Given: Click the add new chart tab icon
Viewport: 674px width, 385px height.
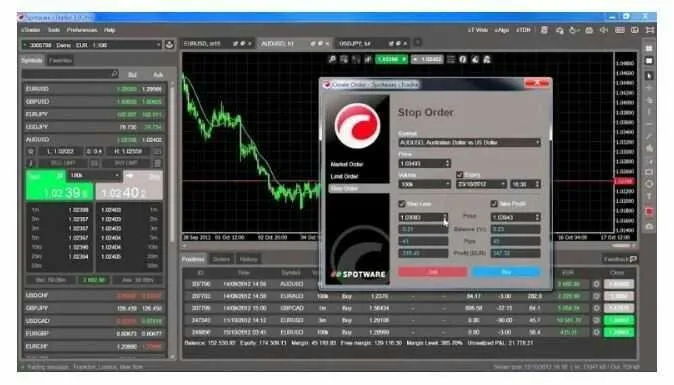Looking at the screenshot, I should [x=417, y=43].
